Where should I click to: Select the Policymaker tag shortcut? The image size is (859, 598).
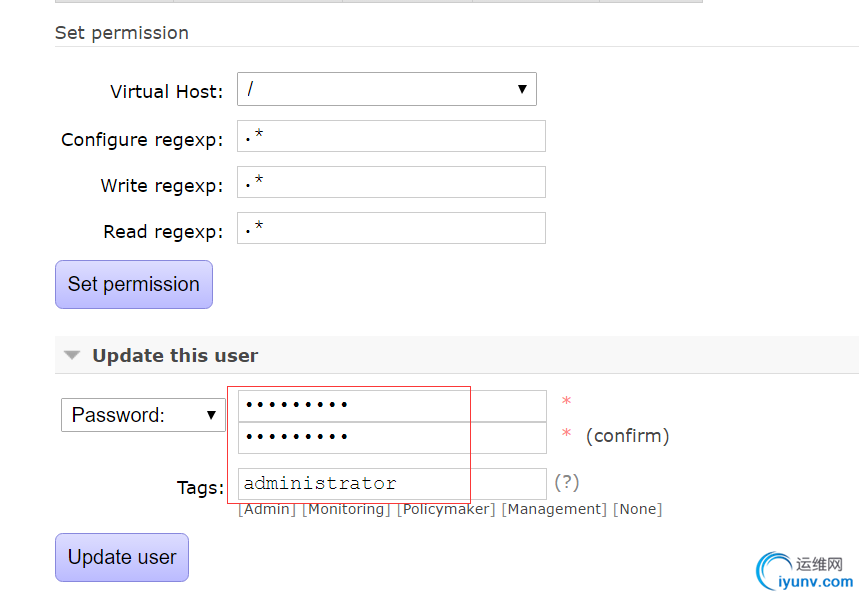point(446,509)
